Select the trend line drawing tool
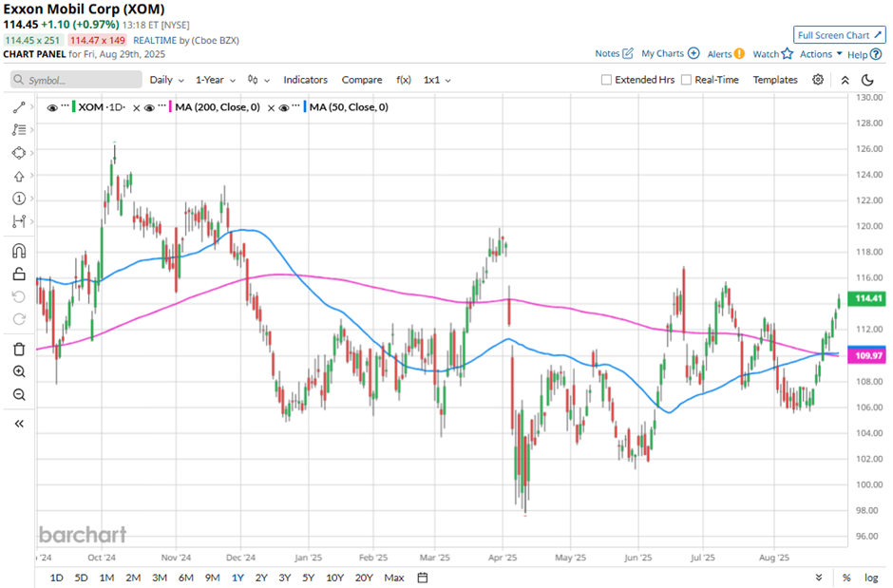 coord(19,107)
